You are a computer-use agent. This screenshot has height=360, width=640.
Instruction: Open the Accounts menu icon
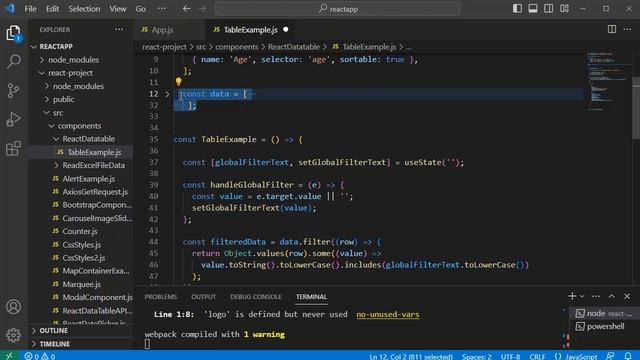[x=13, y=307]
